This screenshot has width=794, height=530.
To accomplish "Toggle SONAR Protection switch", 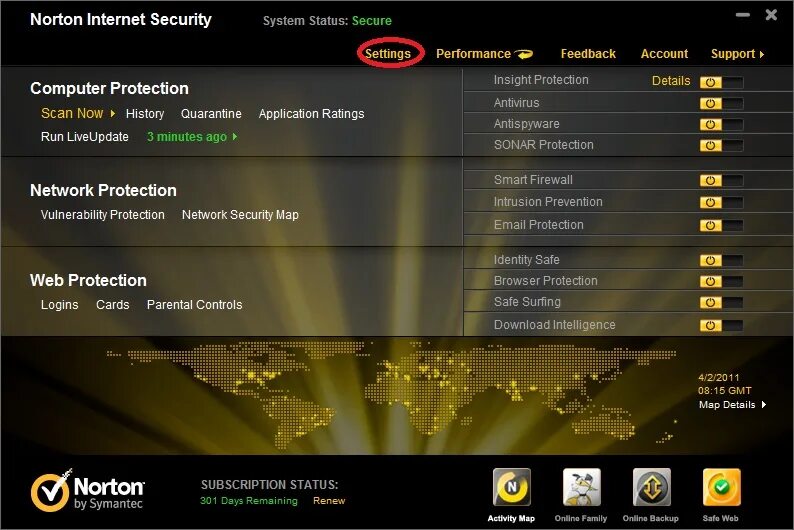I will [721, 146].
